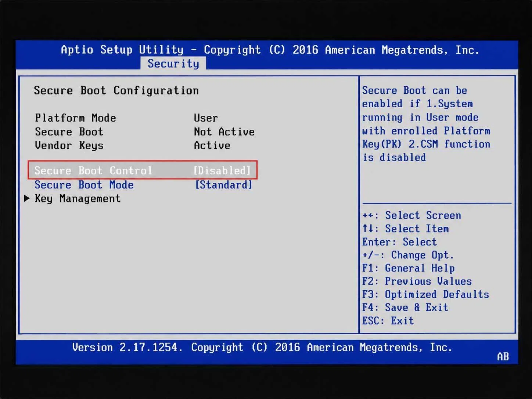The height and width of the screenshot is (399, 532).
Task: Select the Secure Boot Mode setting
Action: pos(84,185)
